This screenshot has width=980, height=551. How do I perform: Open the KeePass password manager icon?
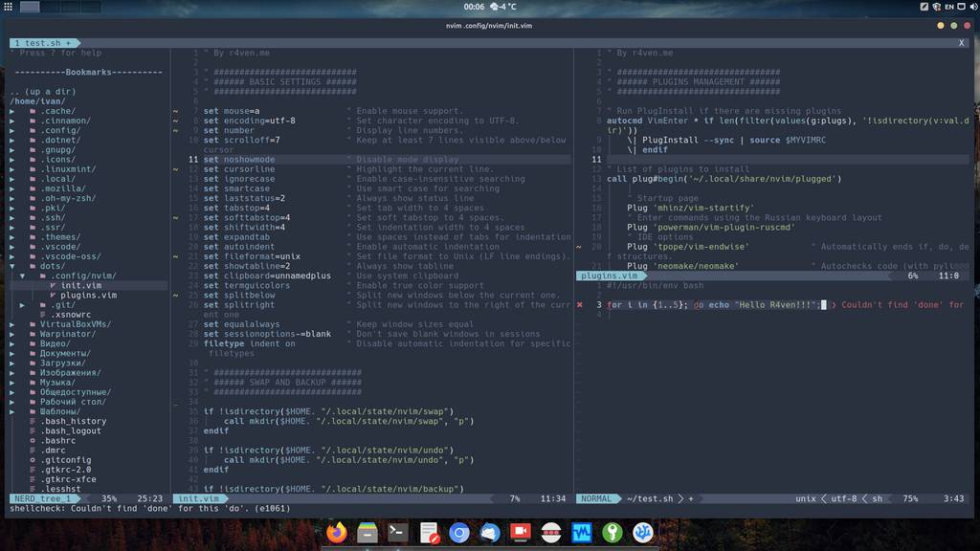612,533
